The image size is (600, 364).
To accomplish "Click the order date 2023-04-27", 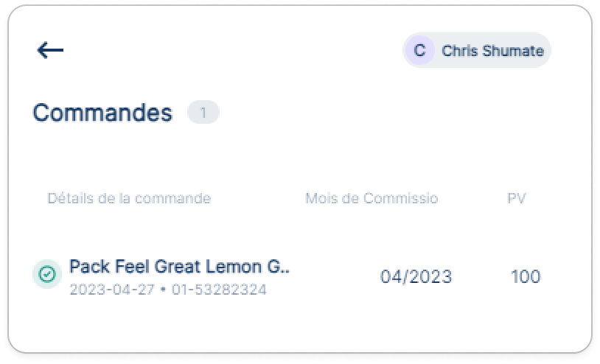I will [x=112, y=290].
